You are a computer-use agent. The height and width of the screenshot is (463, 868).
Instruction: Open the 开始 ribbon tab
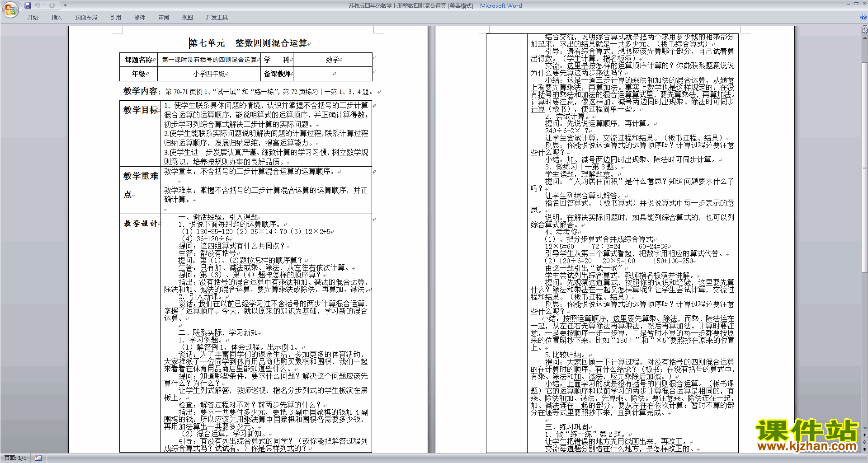tap(33, 18)
